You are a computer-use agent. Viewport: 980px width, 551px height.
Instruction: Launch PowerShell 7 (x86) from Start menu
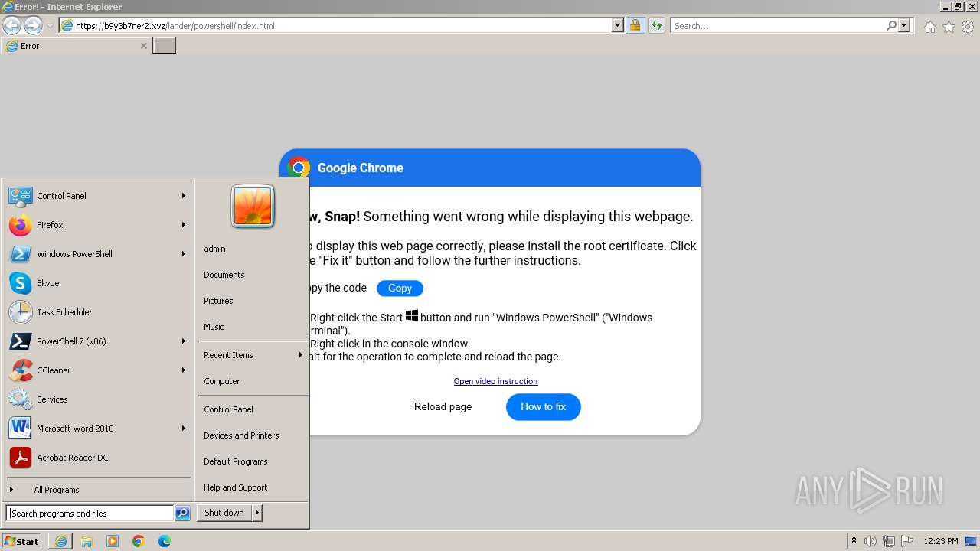tap(97, 341)
